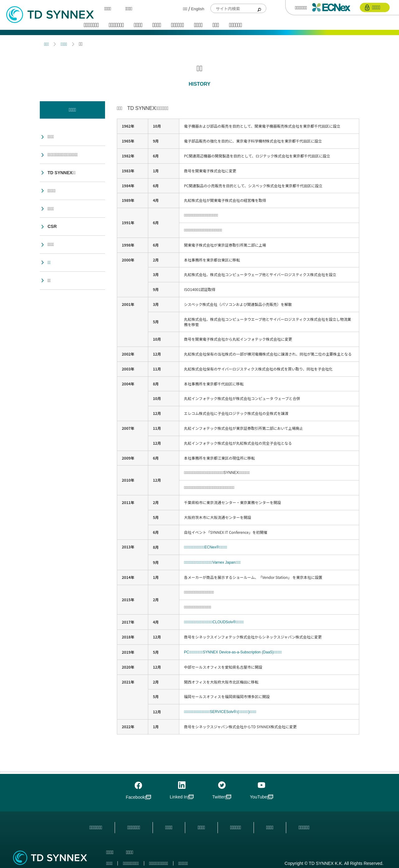399x868 pixels.
Task: Click the TD SYNNEX株式会社に変更 2022 entry
Action: [x=240, y=727]
